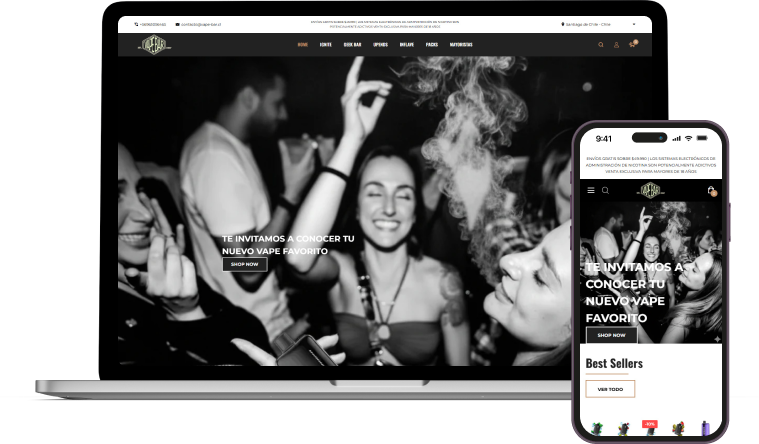Screen dimensions: 759x444
Task: Click the Santiago de Chile location in top bar
Action: click(586, 24)
